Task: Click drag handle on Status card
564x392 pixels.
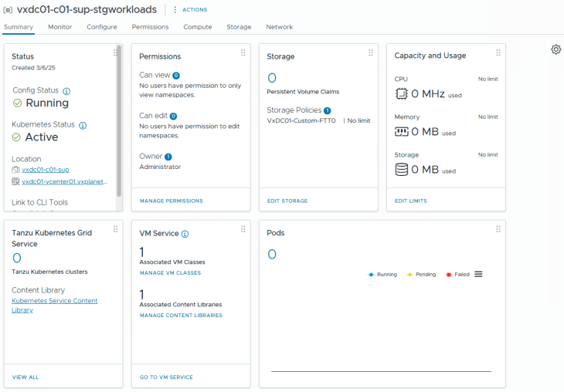Action: [115, 52]
